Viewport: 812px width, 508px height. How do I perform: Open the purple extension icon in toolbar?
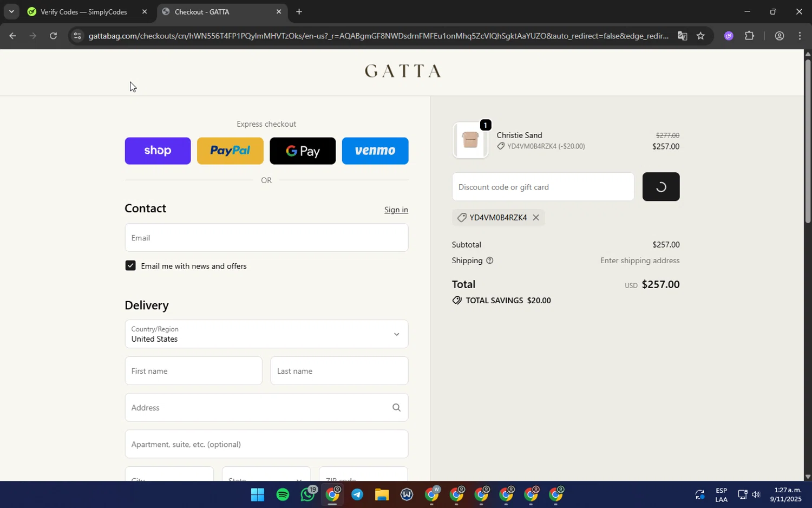coord(729,36)
